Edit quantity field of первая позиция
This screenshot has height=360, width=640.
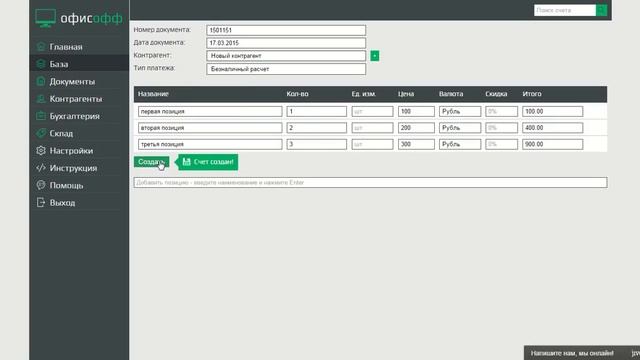click(317, 111)
